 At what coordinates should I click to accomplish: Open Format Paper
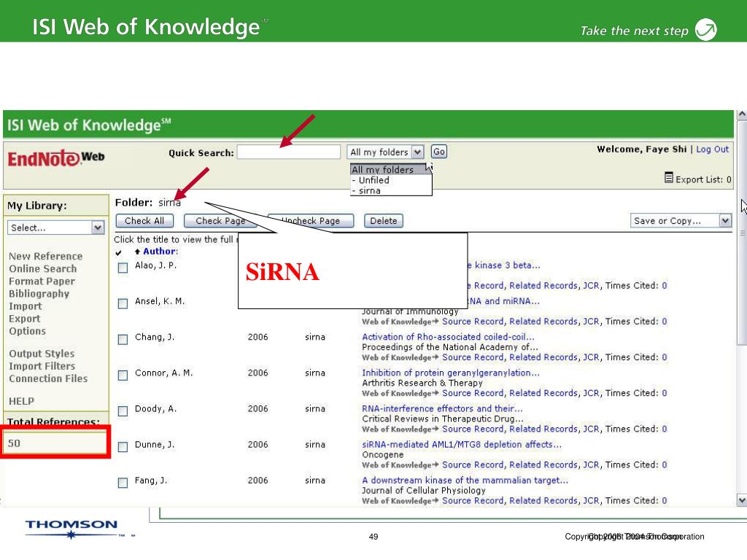pos(42,281)
